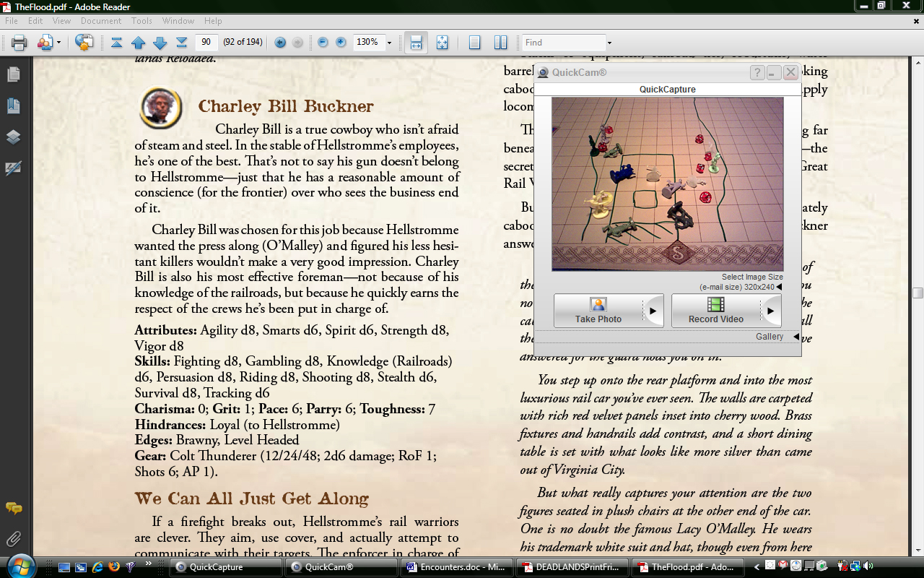Screen dimensions: 924x578
Task: Switch to two-up page display
Action: pyautogui.click(x=500, y=43)
